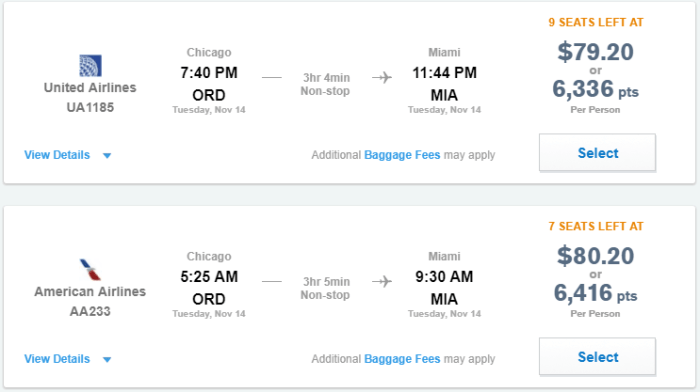Click the 9:30 AM arrival time

(x=444, y=277)
